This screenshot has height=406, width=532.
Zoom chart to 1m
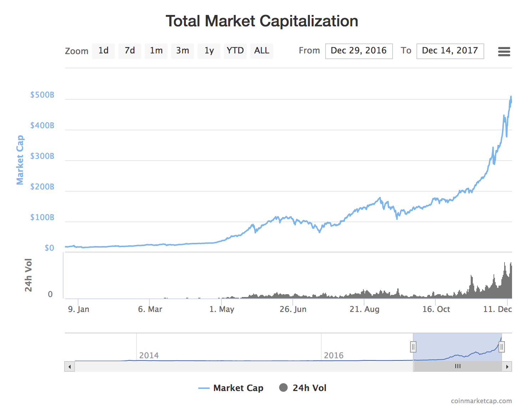[x=156, y=51]
